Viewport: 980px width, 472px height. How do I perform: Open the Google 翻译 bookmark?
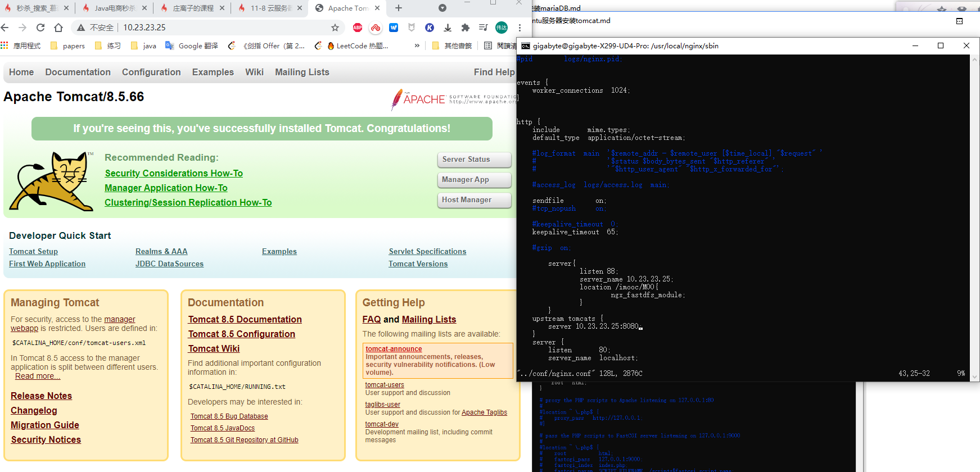pos(192,46)
